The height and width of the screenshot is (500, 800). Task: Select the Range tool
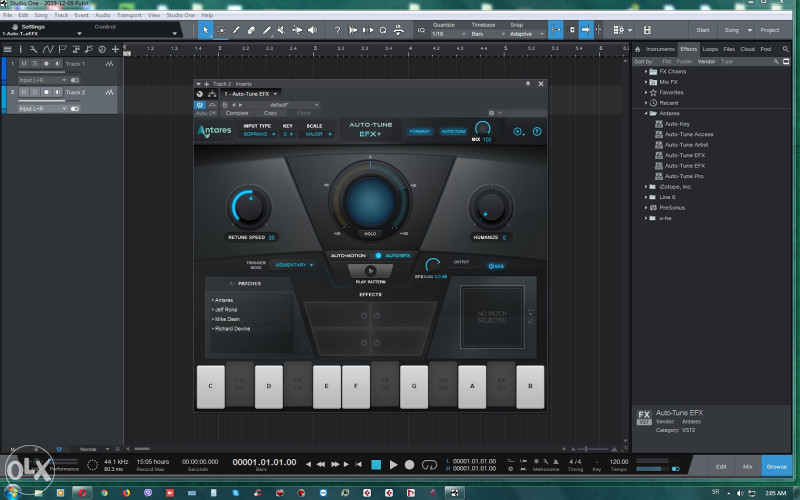point(221,30)
